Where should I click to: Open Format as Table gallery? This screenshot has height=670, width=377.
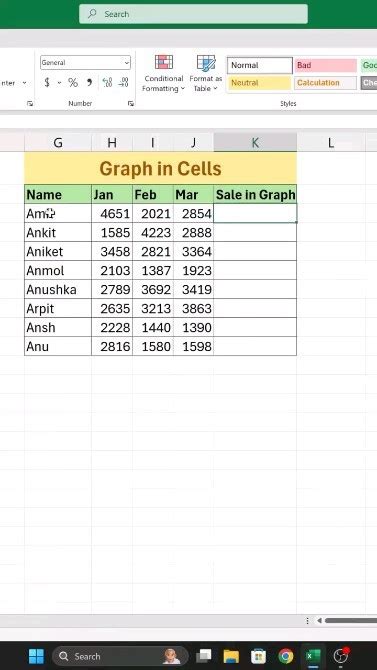coord(206,73)
